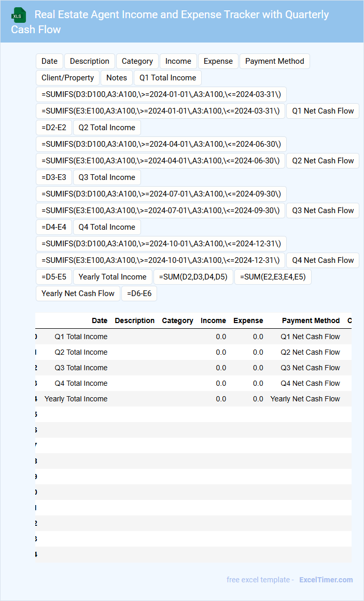Click the Description column header in table
This screenshot has height=601, width=364.
tap(134, 321)
